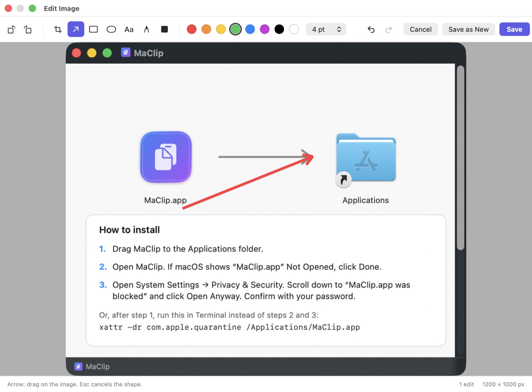Select the Ellipse shape tool

[111, 29]
